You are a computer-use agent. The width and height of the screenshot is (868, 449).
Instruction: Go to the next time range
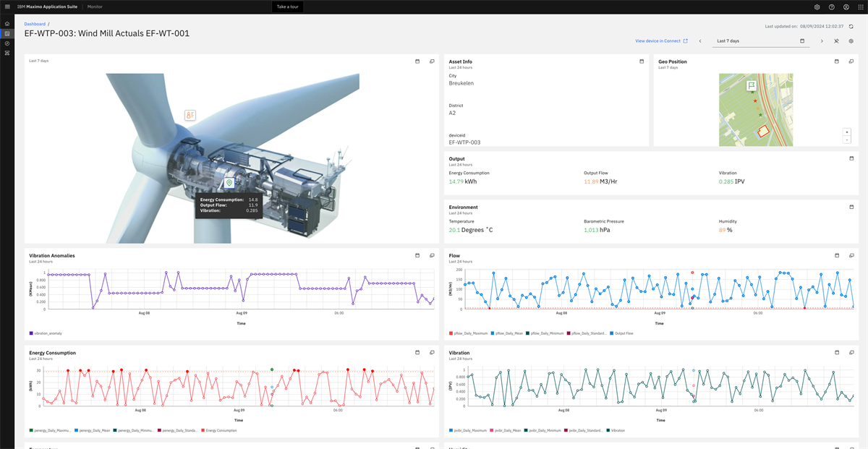point(822,41)
